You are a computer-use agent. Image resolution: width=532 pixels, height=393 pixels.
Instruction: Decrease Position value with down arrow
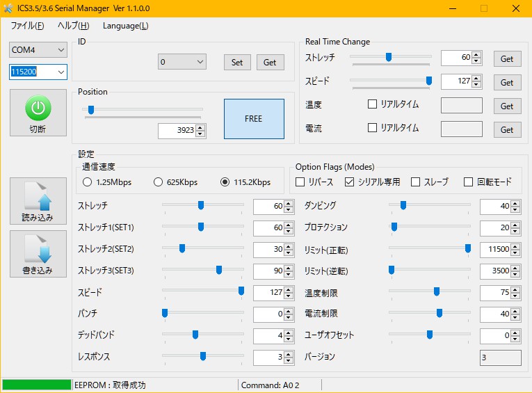[x=200, y=134]
